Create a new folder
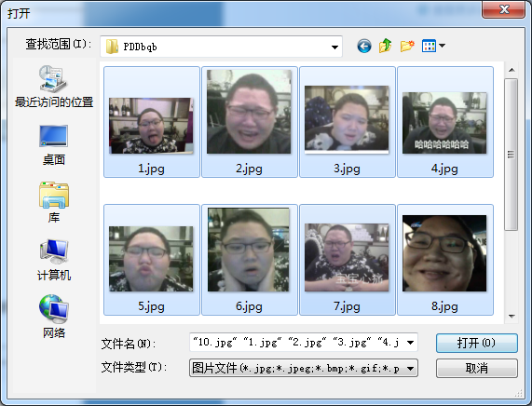 pos(407,46)
